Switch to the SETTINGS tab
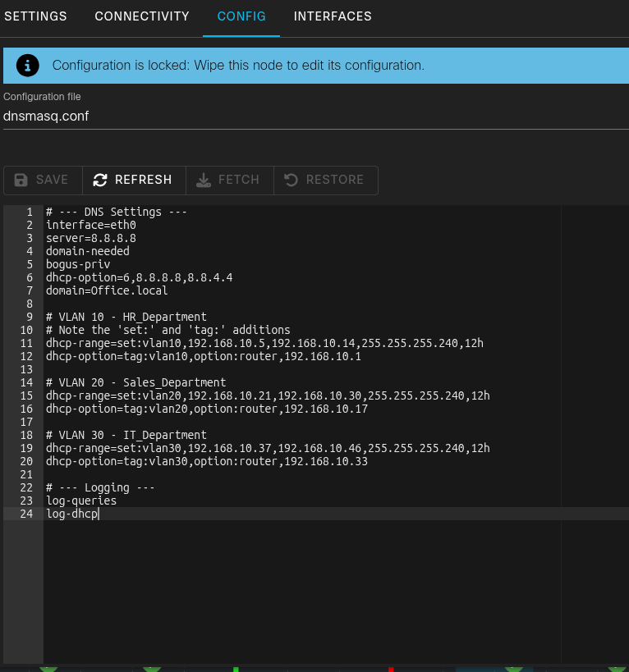Image resolution: width=629 pixels, height=672 pixels. coord(35,16)
